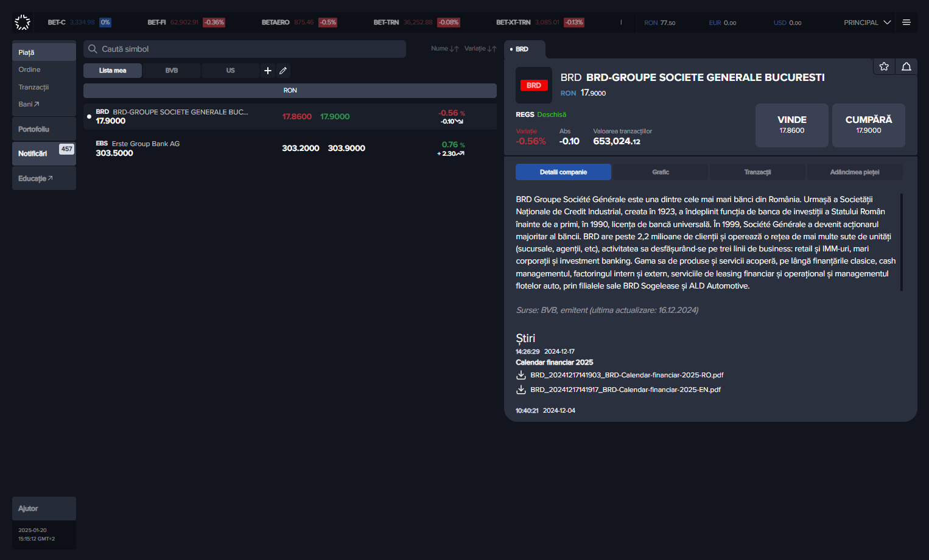Switch to BVB tab

click(172, 71)
